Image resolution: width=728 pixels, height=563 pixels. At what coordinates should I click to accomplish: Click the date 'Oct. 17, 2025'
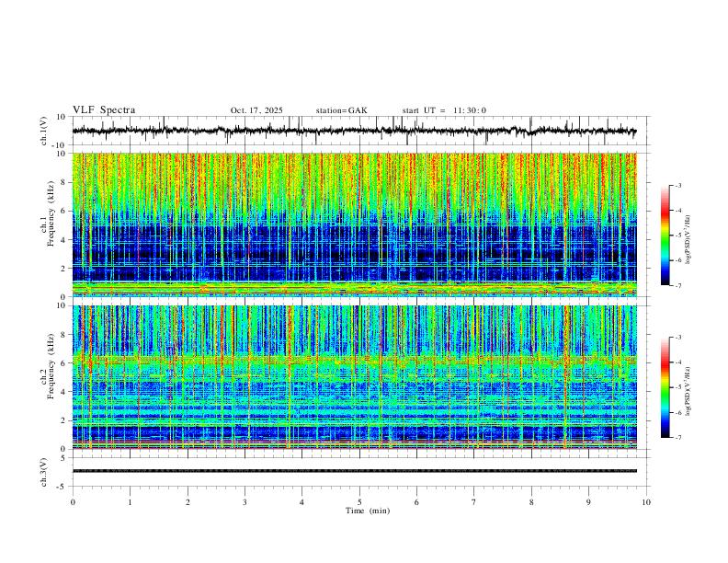click(256, 110)
